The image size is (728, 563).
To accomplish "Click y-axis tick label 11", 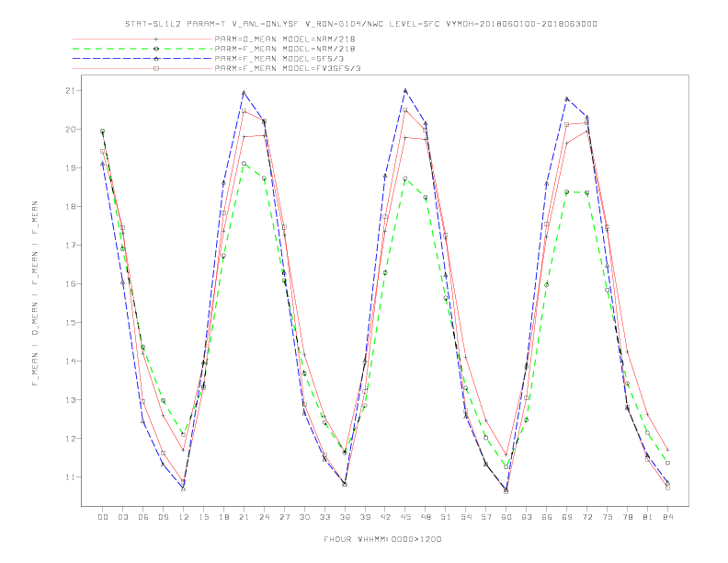I will (x=71, y=477).
